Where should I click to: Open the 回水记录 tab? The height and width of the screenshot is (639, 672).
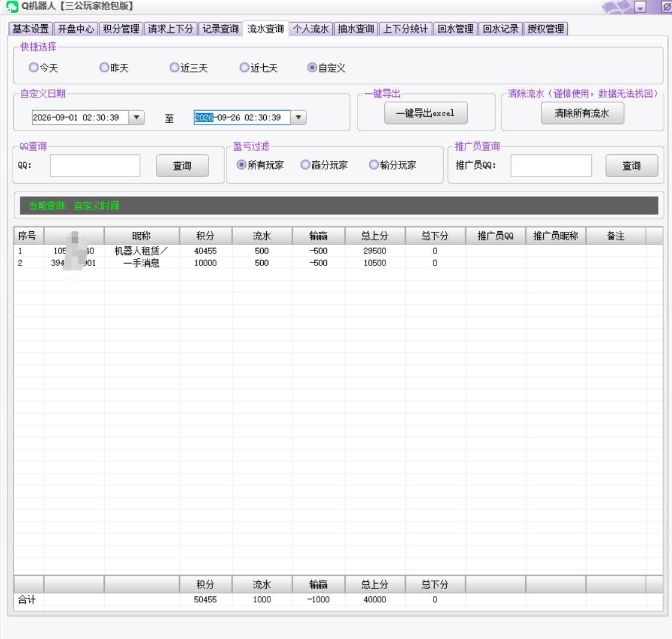pos(500,29)
